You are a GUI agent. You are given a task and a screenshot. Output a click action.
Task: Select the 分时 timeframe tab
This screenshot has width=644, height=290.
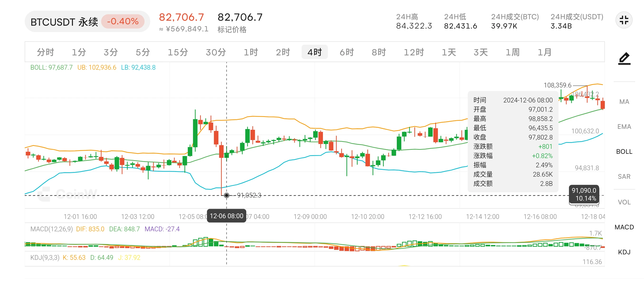[46, 52]
